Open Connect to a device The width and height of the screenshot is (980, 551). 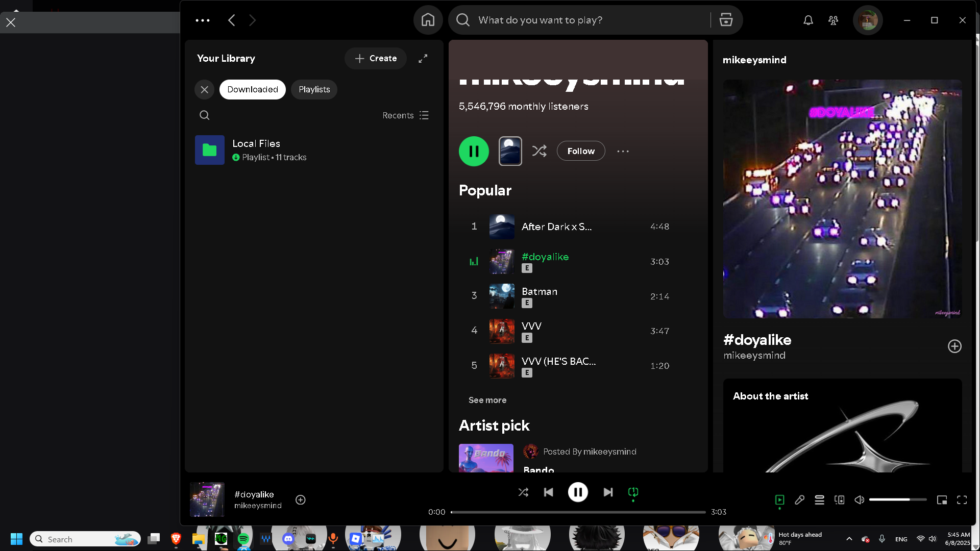(x=839, y=500)
